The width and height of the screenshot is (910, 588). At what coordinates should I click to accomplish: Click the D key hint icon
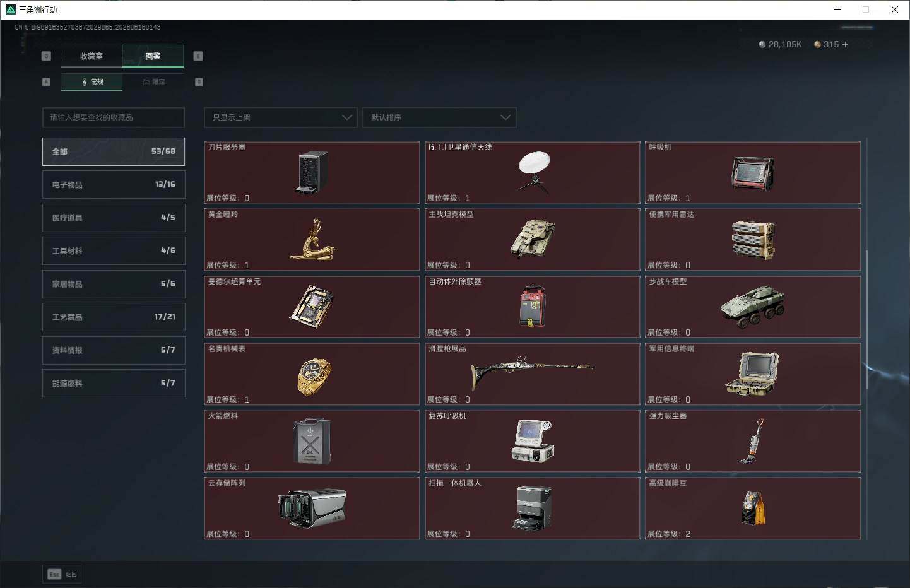coord(199,82)
